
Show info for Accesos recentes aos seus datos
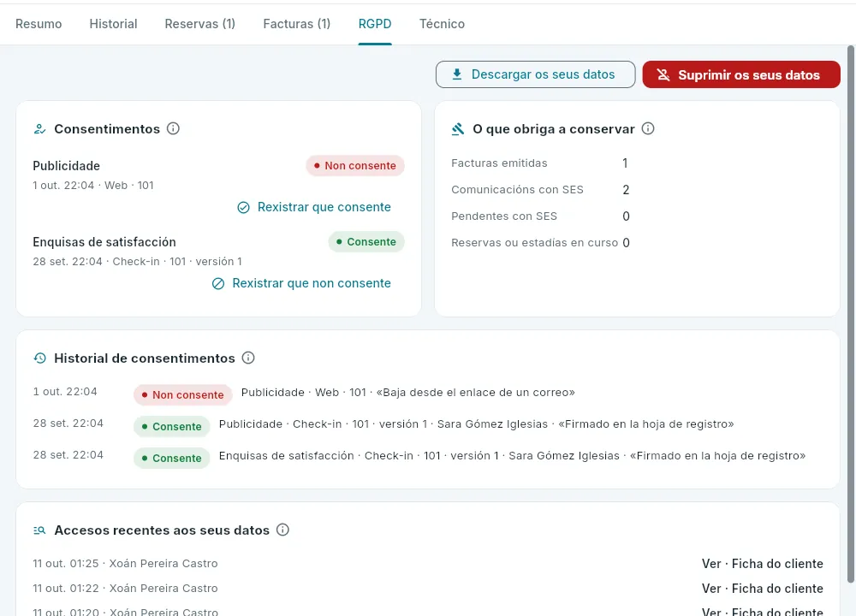[x=282, y=530]
